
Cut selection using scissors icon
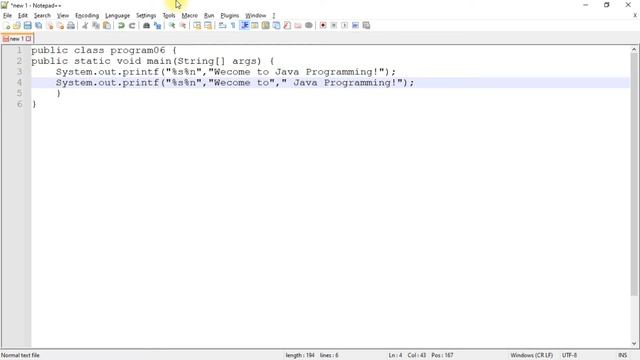click(85, 26)
